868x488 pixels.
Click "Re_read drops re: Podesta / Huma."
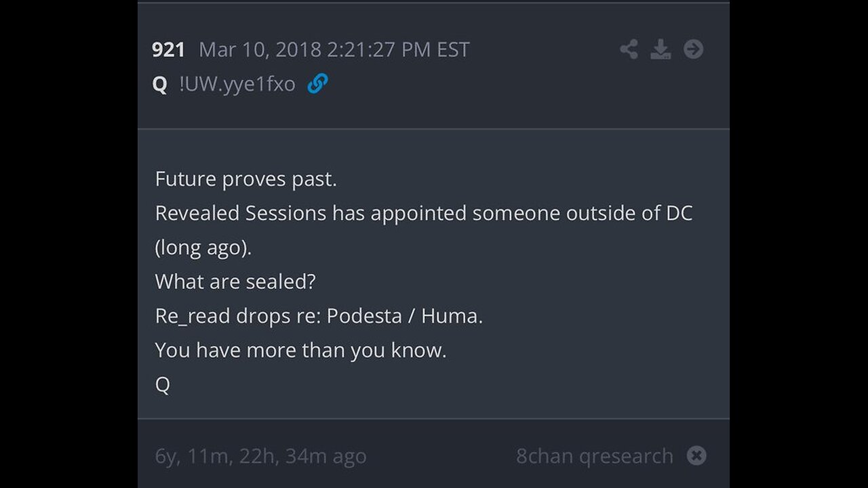tap(319, 317)
